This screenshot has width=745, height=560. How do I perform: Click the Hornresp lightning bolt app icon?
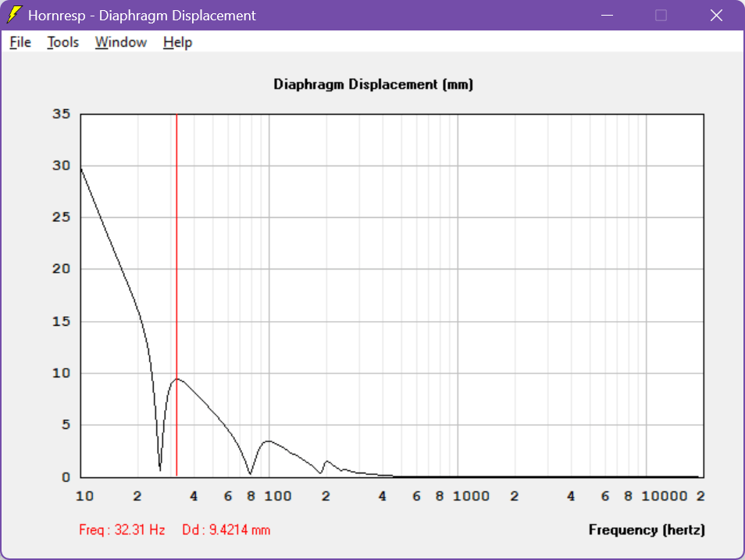(x=14, y=15)
